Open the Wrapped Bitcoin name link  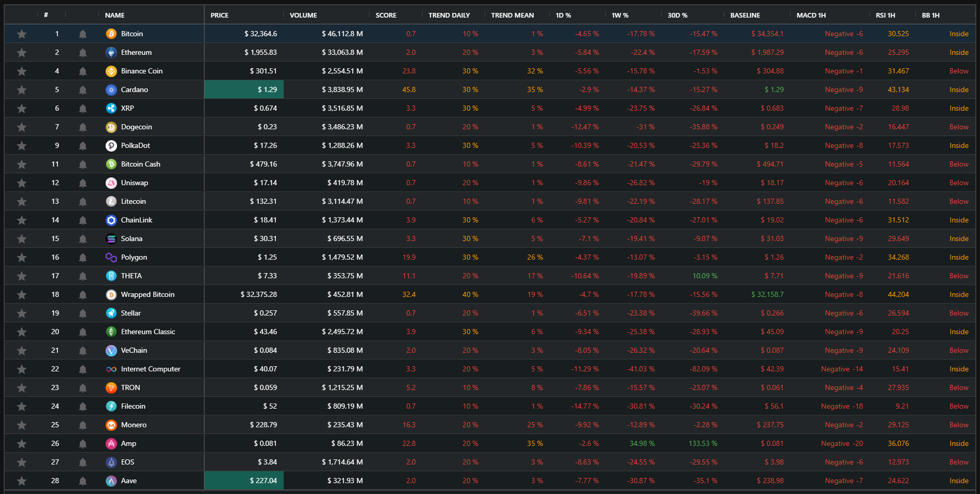tap(148, 294)
